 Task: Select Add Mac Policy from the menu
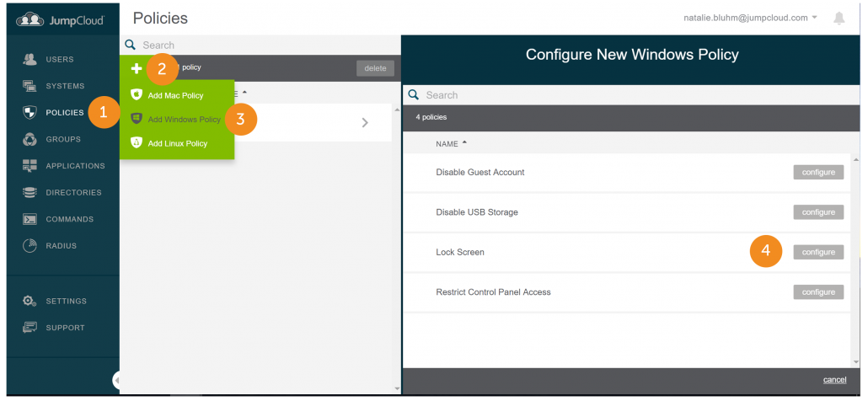[175, 95]
